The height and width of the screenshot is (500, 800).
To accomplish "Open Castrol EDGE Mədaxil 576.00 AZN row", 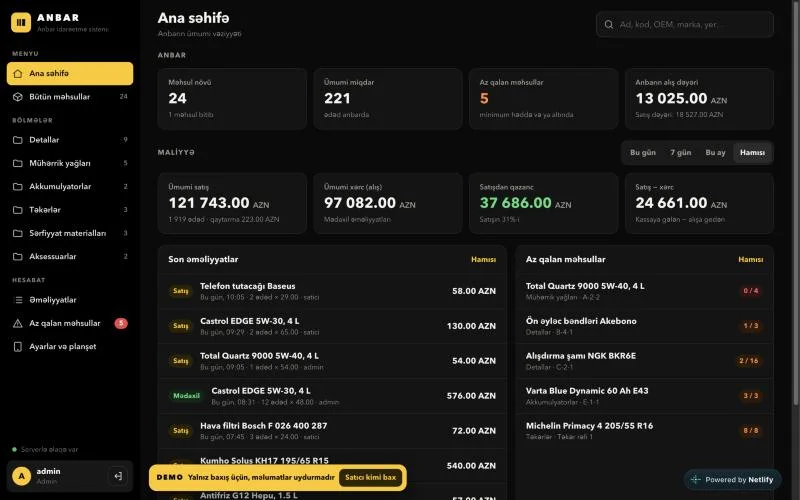I will 332,396.
